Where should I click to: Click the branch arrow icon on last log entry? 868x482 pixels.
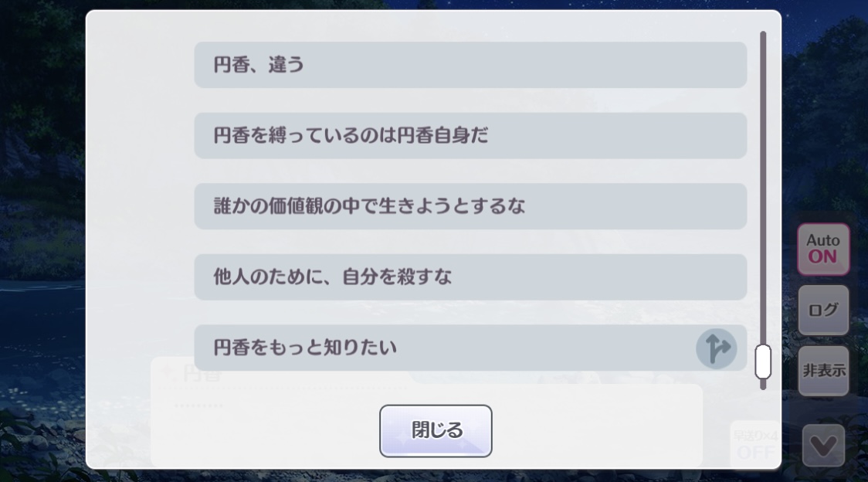pos(716,348)
